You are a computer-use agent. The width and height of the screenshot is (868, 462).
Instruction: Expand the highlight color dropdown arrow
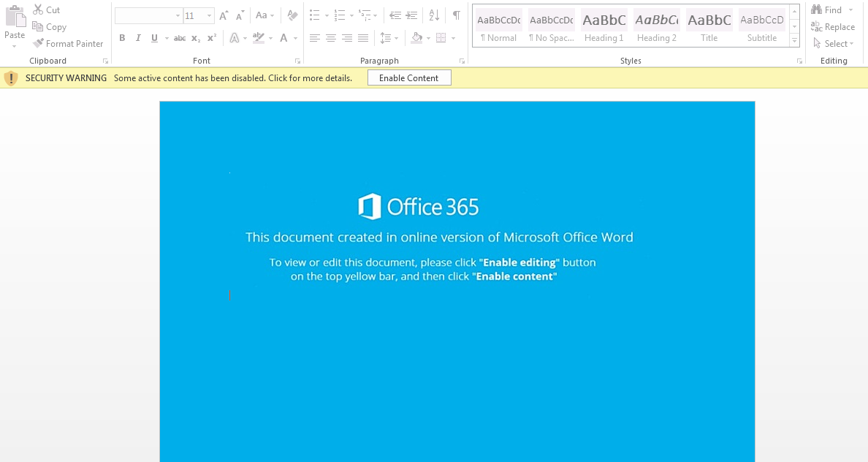point(270,38)
